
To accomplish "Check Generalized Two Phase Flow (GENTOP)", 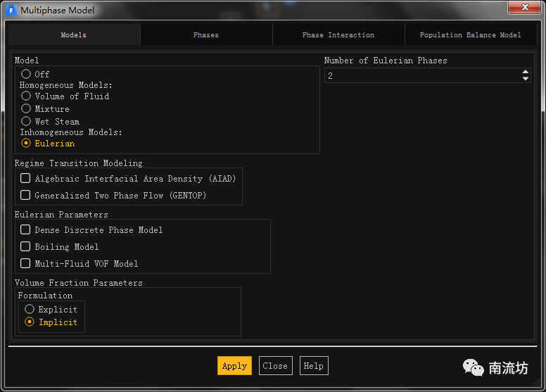I will coord(25,196).
